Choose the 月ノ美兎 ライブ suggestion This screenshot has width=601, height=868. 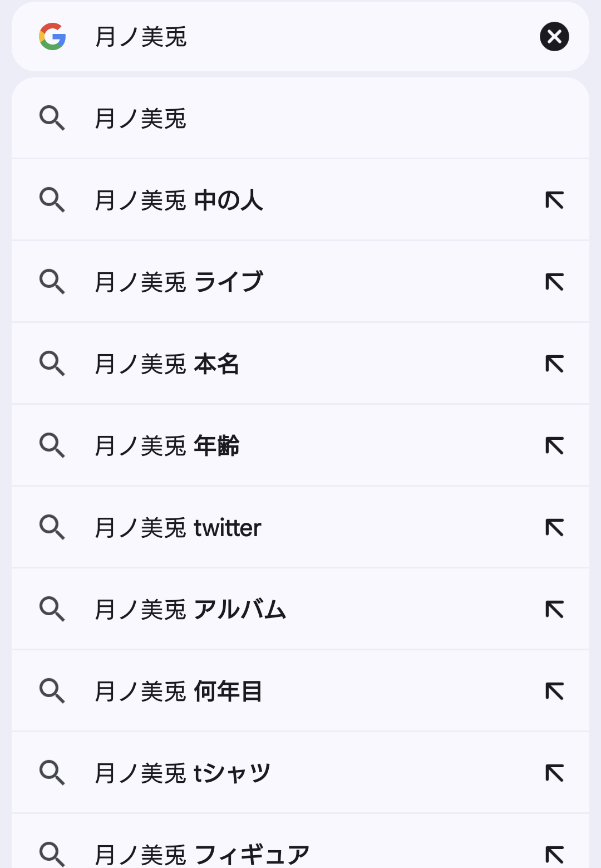tap(300, 282)
